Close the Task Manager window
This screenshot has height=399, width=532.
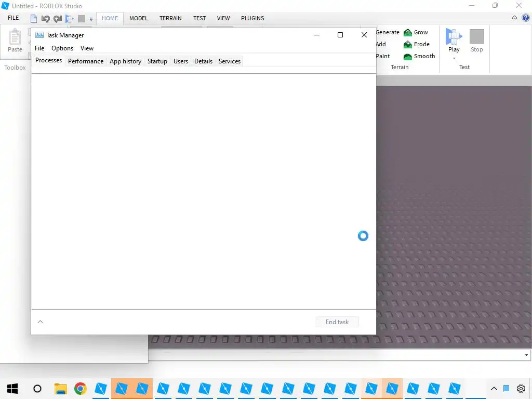[364, 35]
